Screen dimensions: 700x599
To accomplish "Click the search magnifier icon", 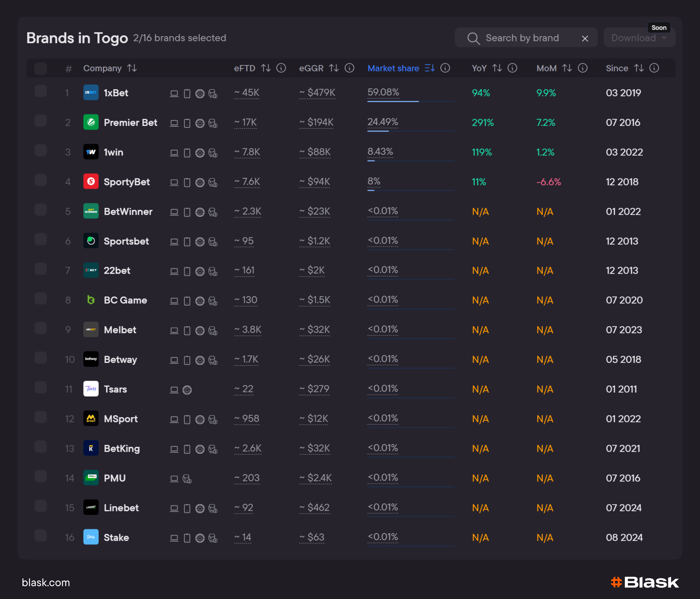I will pos(473,38).
